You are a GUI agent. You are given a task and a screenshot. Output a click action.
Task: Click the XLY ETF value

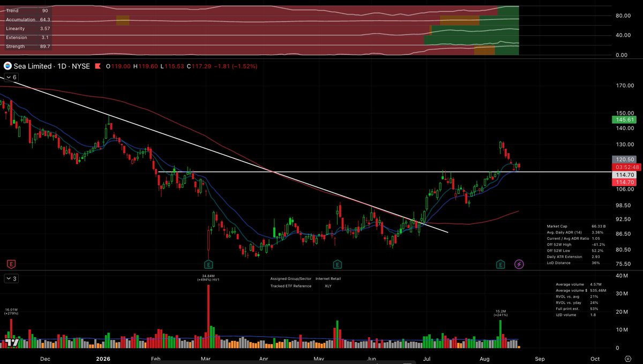[x=328, y=286]
